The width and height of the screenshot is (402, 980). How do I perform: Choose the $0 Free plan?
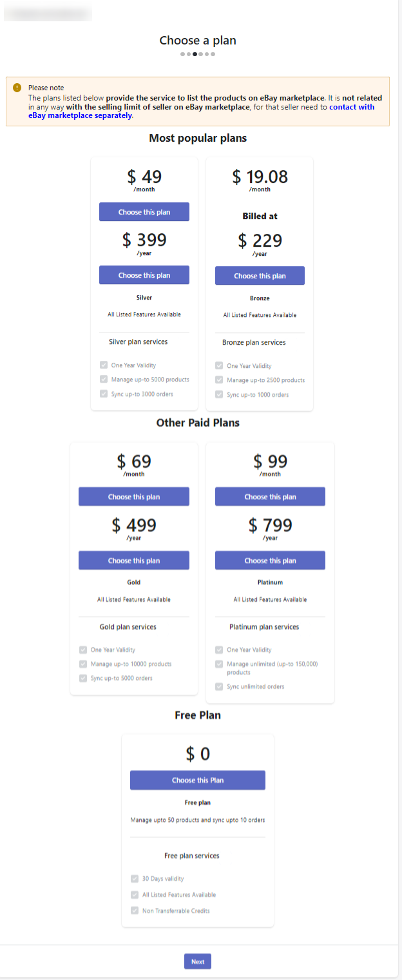(198, 780)
